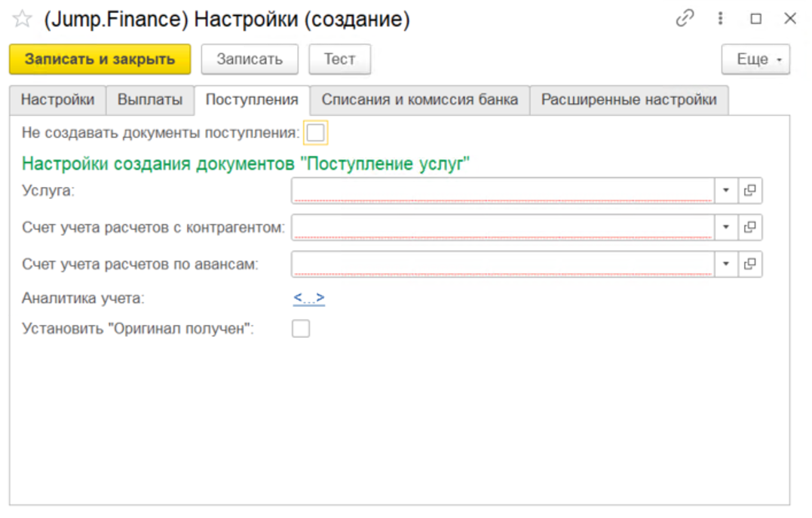Open the Услуга field's open-form icon
812x518 pixels.
749,191
